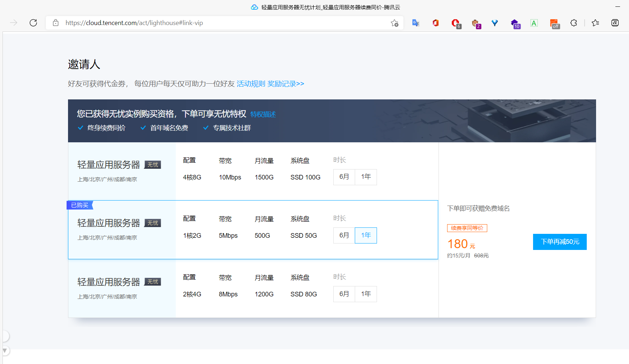The height and width of the screenshot is (364, 629).
Task: Click the 4核8G configuration value
Action: pos(192,177)
